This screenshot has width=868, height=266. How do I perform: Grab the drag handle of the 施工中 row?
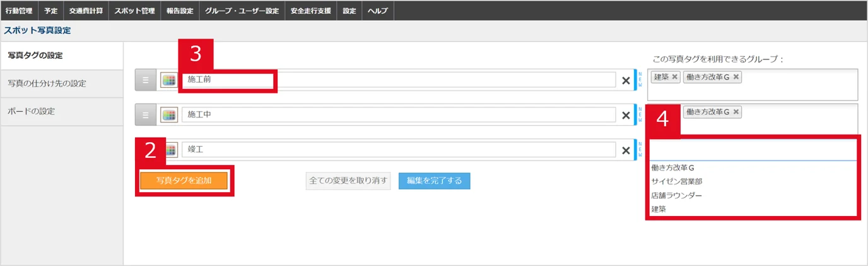tap(145, 116)
